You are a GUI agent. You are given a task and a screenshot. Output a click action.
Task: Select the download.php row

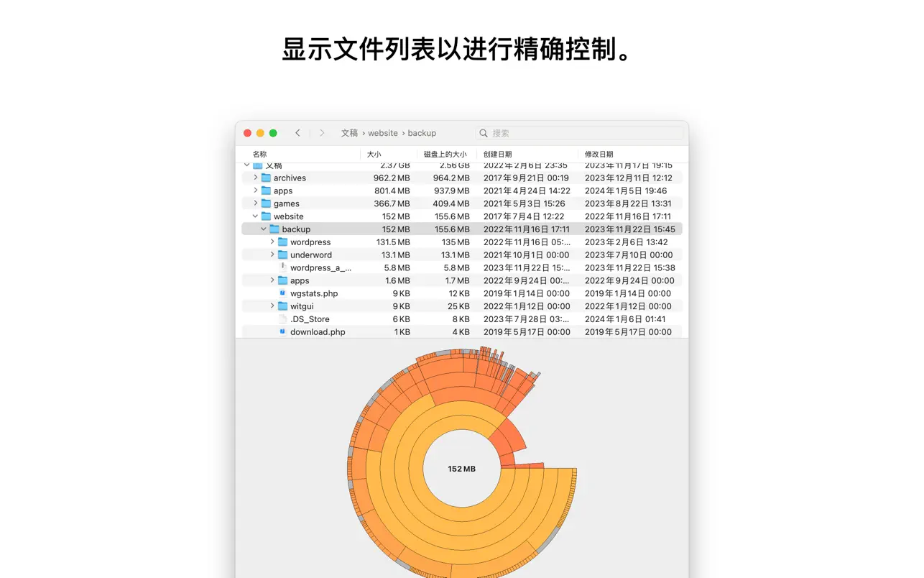click(462, 332)
